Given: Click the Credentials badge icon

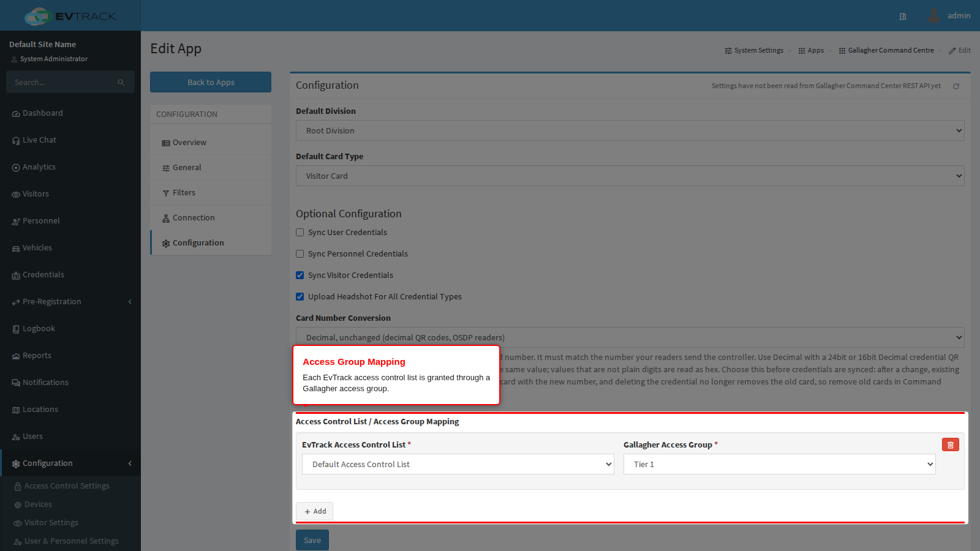Looking at the screenshot, I should [x=16, y=275].
